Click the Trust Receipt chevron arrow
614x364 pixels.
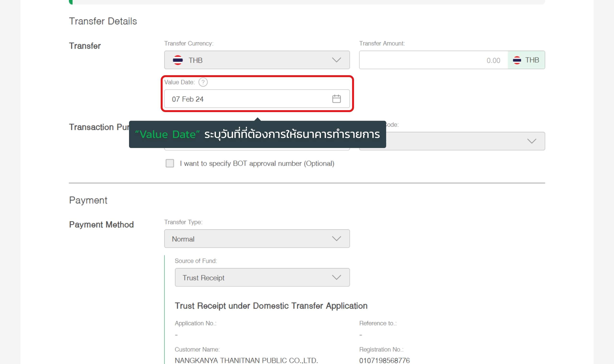336,277
